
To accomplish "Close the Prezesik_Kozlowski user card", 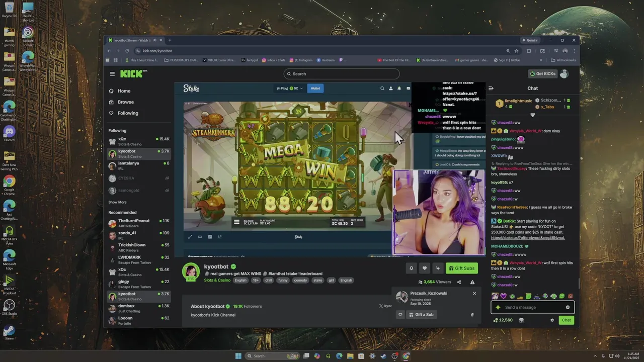I will (474, 293).
